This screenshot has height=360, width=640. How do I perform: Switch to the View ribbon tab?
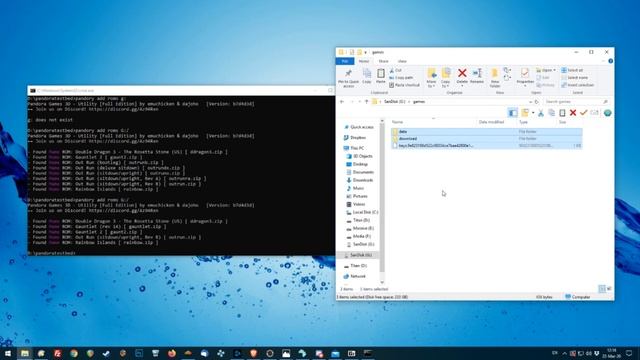402,61
